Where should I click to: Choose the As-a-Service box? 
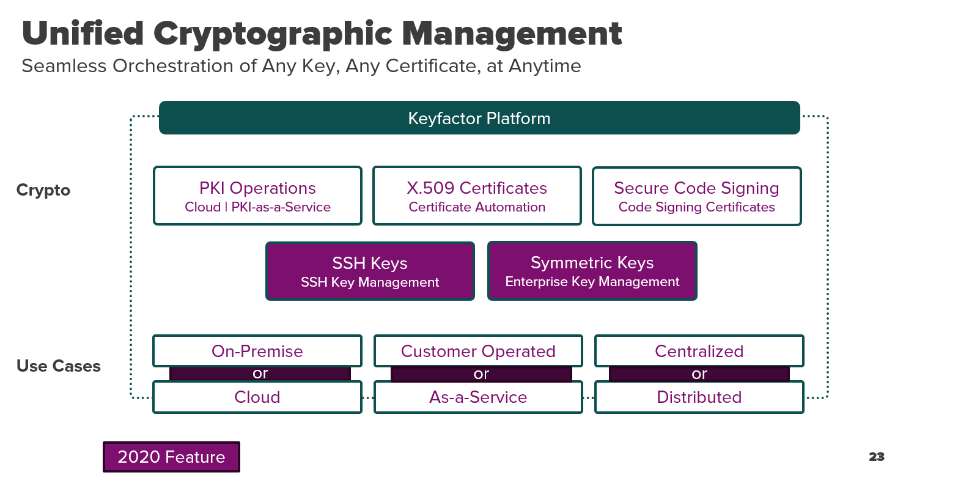[478, 397]
